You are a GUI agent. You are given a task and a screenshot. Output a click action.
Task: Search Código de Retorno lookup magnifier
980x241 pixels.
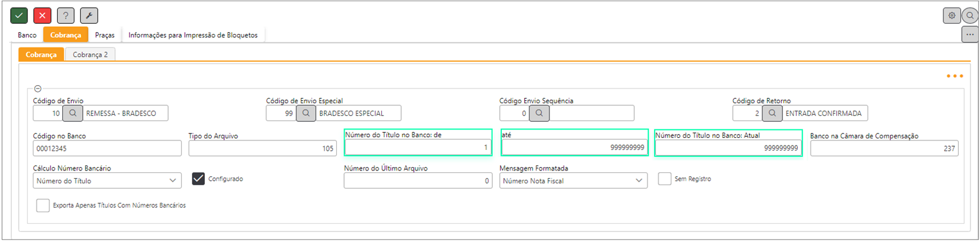(x=773, y=113)
